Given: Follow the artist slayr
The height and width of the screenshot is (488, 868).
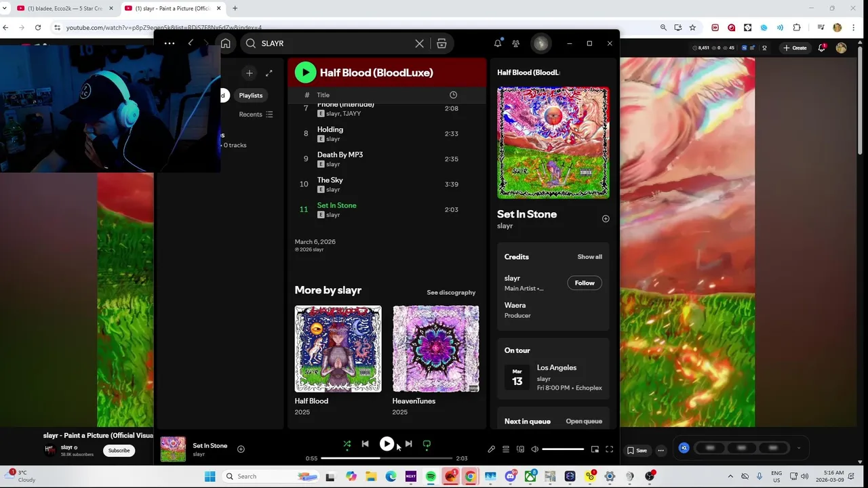Looking at the screenshot, I should [x=585, y=283].
